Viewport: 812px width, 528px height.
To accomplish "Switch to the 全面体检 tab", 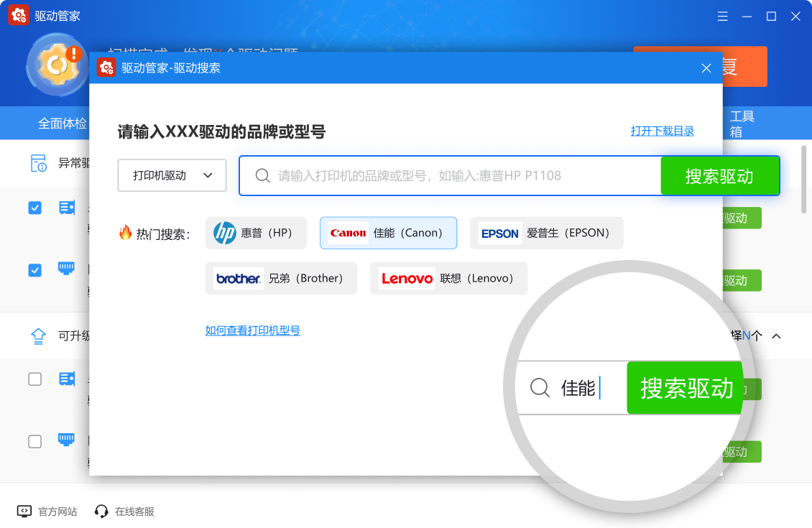I will pyautogui.click(x=63, y=124).
